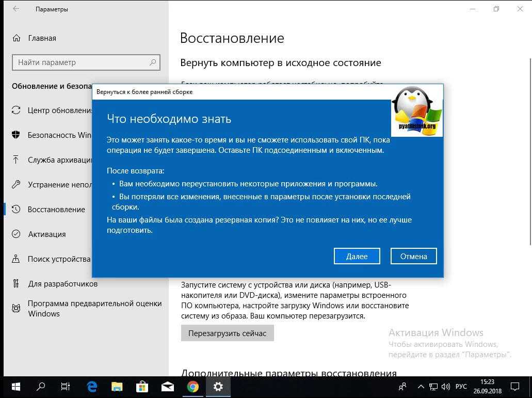Click Восстановление page heading

232,38
